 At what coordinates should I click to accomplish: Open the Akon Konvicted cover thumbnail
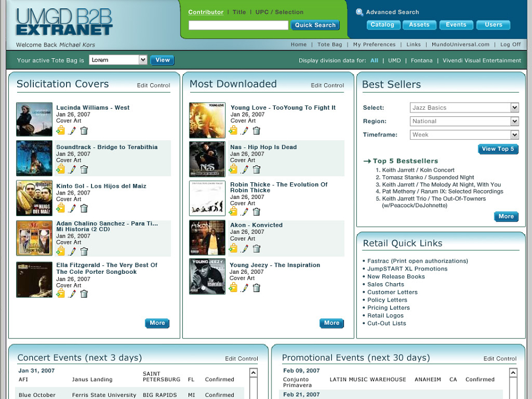tap(207, 238)
